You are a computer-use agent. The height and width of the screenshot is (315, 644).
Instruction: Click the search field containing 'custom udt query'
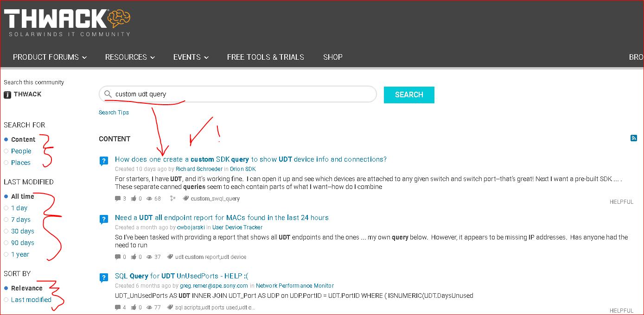tap(238, 94)
